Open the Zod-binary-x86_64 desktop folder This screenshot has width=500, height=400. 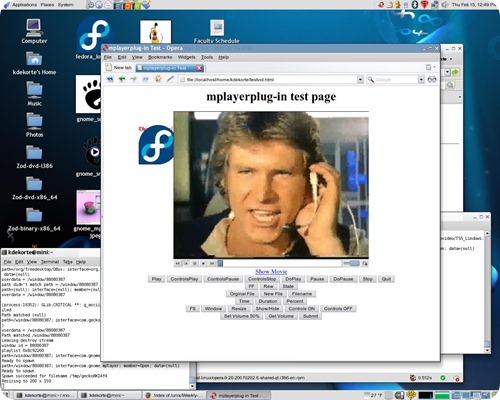(x=34, y=219)
